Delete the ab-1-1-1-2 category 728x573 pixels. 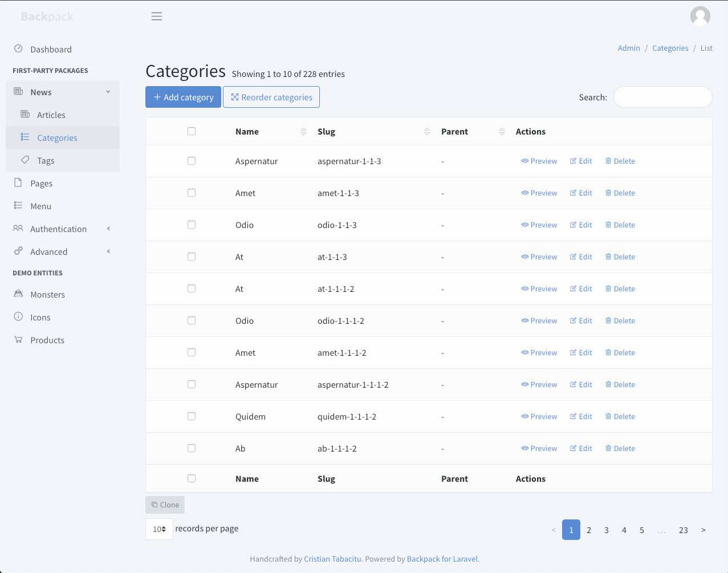(x=620, y=449)
